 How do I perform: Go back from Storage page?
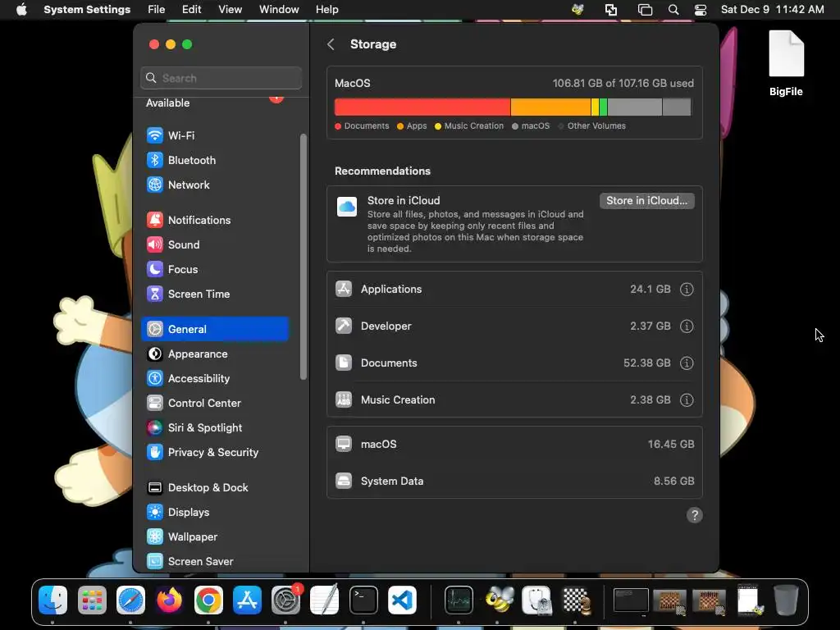[331, 44]
